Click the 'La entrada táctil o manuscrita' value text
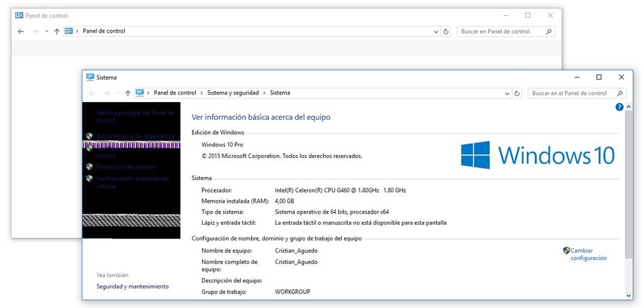644x308 pixels. tap(360, 222)
